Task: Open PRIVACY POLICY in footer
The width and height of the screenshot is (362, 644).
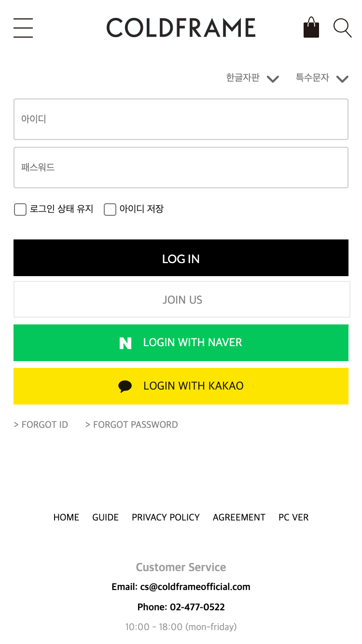Action: 166,518
